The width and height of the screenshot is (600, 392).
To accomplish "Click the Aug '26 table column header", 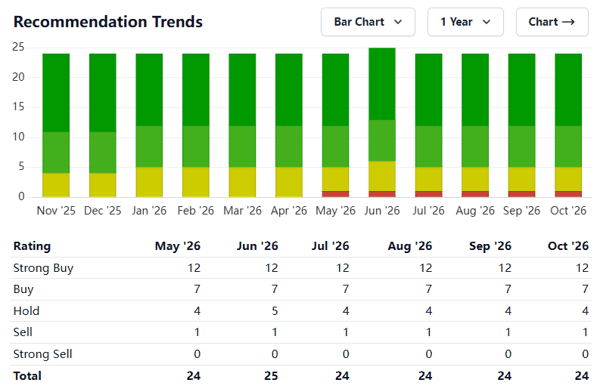I will pyautogui.click(x=410, y=246).
